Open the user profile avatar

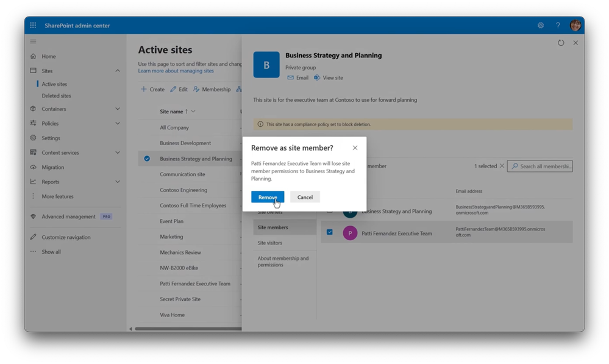575,25
